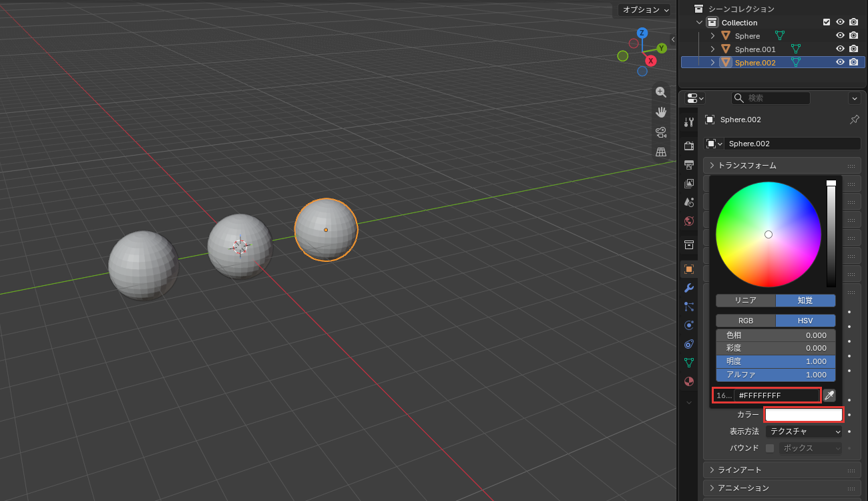Open the 表示方法 テクスチャ dropdown

pyautogui.click(x=804, y=432)
